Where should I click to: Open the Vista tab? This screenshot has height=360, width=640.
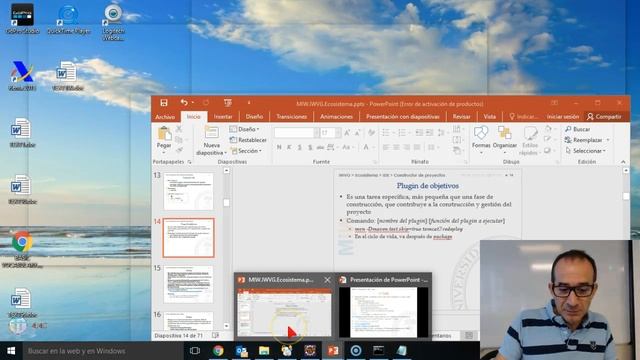pyautogui.click(x=489, y=117)
